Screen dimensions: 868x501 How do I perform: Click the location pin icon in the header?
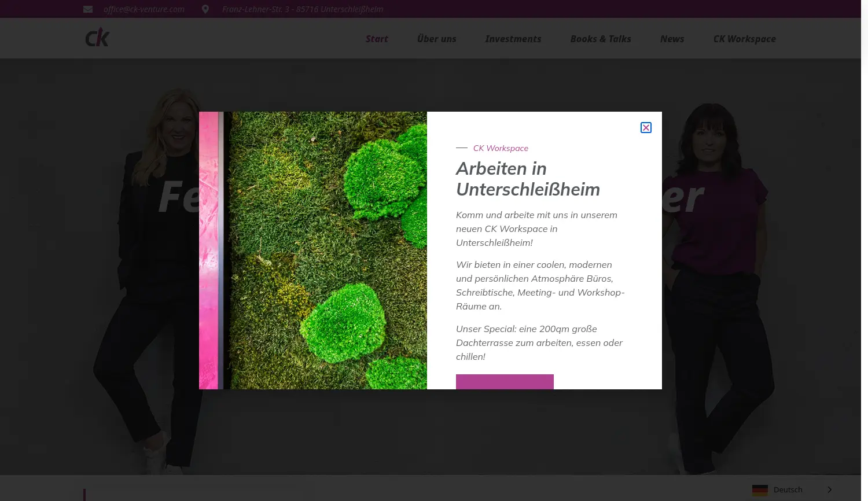coord(205,9)
